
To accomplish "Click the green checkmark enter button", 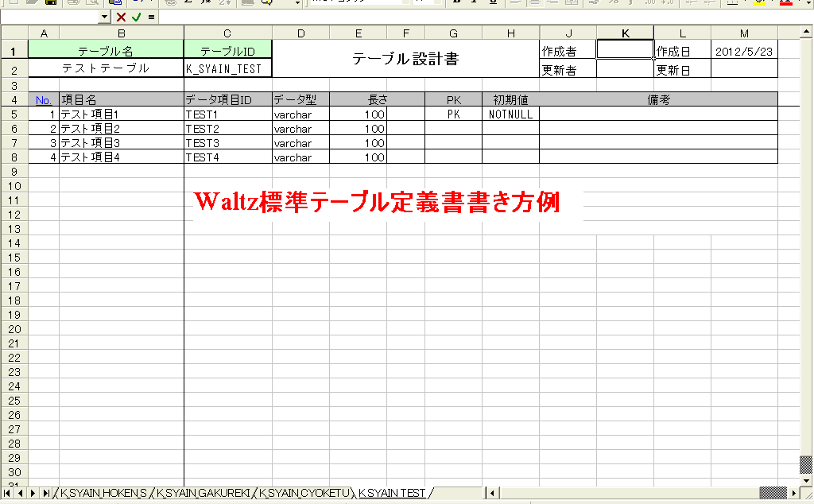I will [136, 17].
